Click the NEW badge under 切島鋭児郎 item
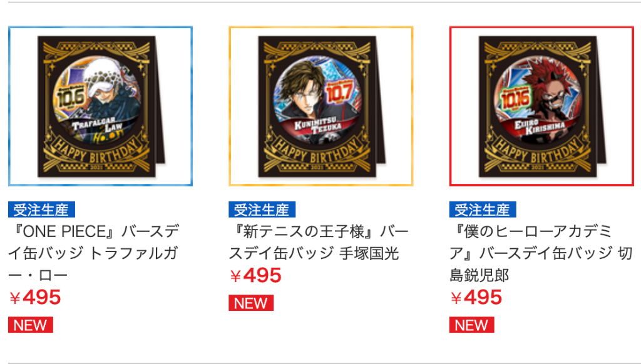The height and width of the screenshot is (364, 641). point(472,325)
